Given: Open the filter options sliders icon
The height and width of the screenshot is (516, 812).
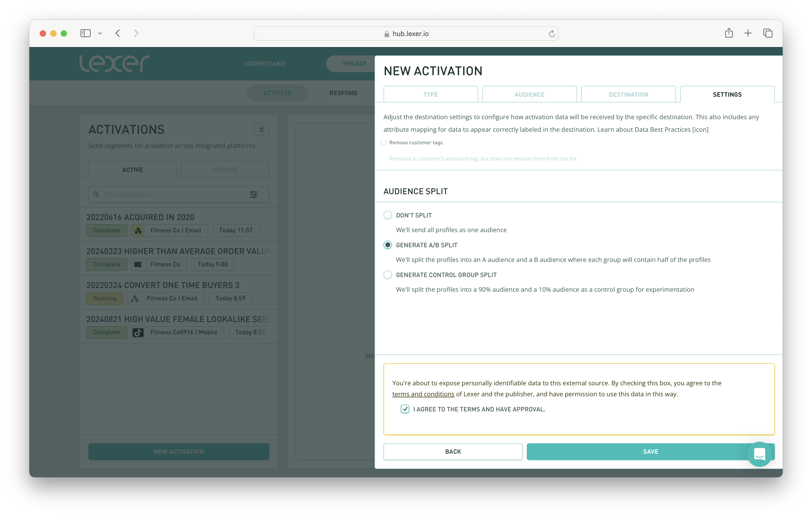Looking at the screenshot, I should click(x=253, y=194).
